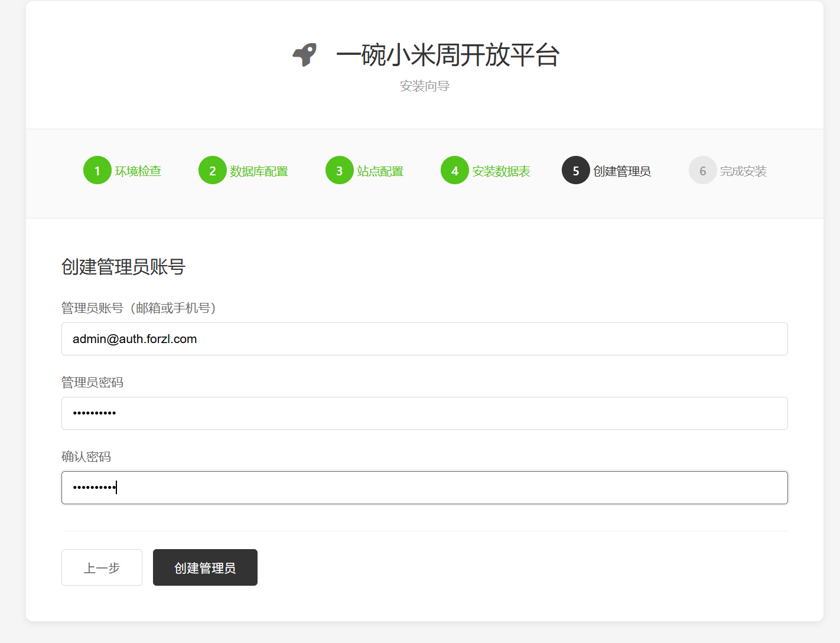840x643 pixels.
Task: Open the 安装数据表 step label
Action: (x=501, y=171)
